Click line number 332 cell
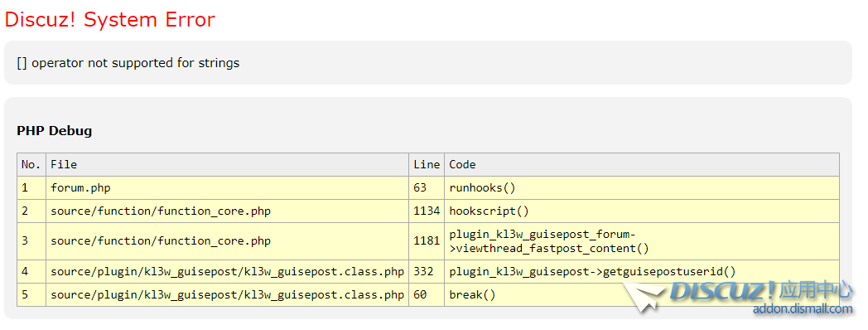This screenshot has height=330, width=868. [427, 272]
